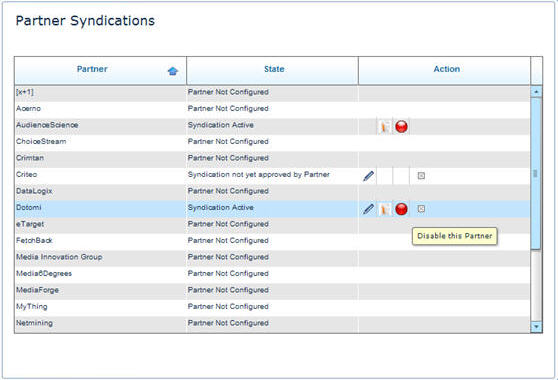Image resolution: width=558 pixels, height=380 pixels.
Task: Click 'Syndication not yet approved by Partner' text
Action: point(259,174)
